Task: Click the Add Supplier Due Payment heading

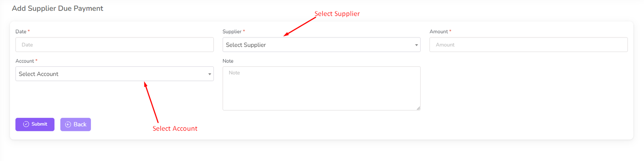Action: point(58,8)
